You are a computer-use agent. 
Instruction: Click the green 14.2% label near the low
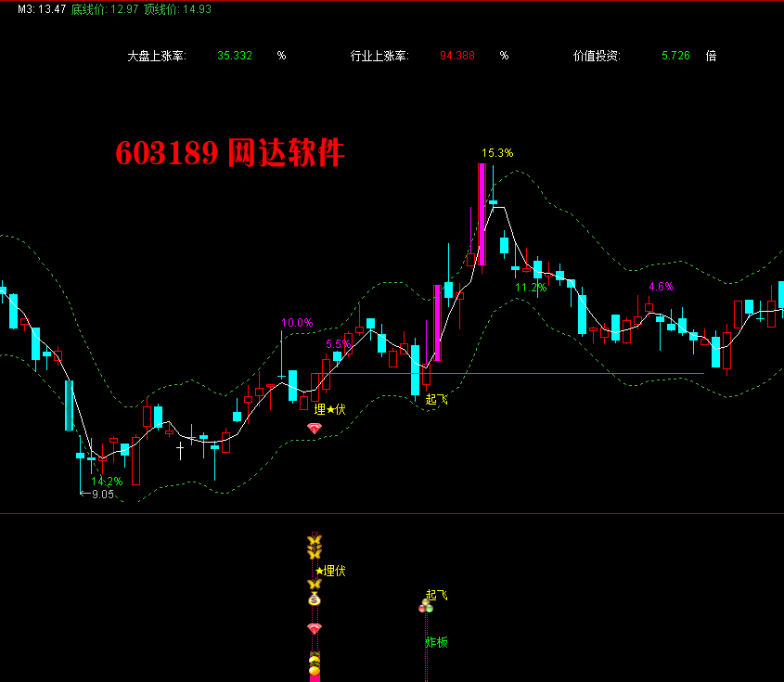107,482
